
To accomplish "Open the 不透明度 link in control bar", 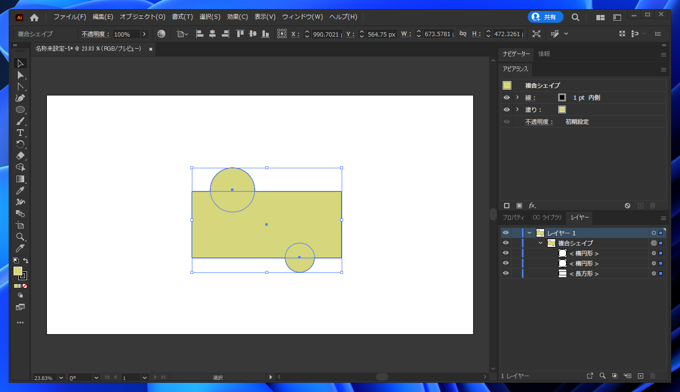I will point(95,34).
